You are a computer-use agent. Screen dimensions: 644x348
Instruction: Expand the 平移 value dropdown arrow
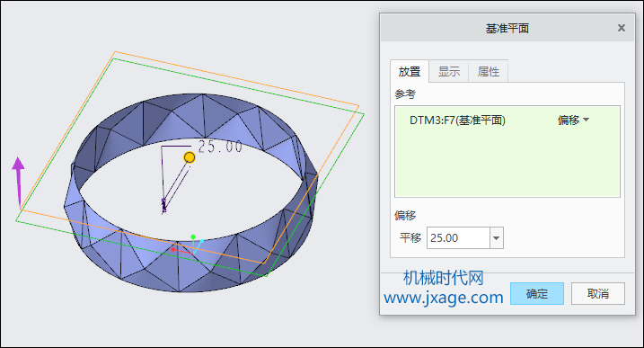[x=496, y=237]
